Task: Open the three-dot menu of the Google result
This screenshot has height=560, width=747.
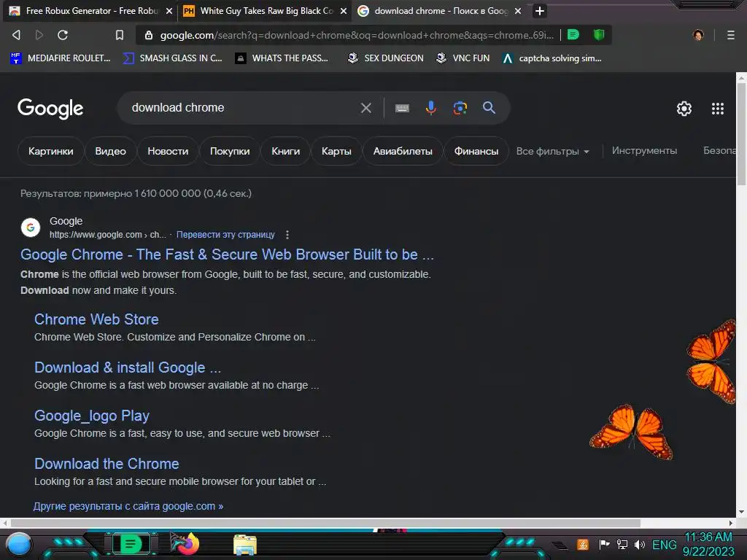Action: point(287,235)
